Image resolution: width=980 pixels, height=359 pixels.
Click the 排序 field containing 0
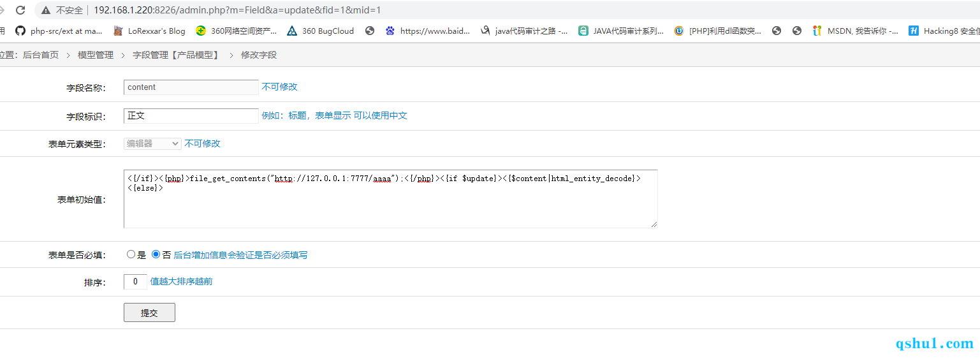pyautogui.click(x=135, y=281)
